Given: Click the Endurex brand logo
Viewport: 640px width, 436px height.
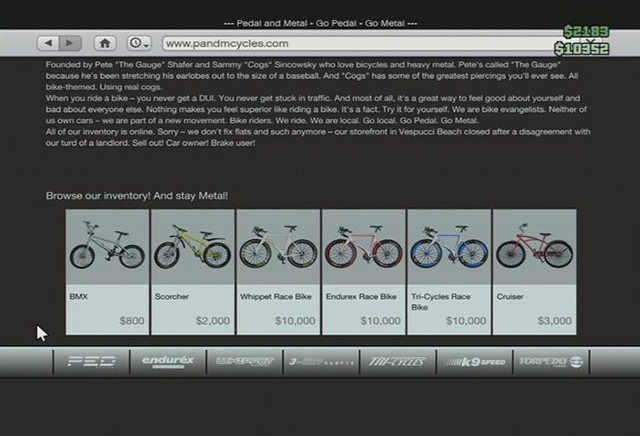Looking at the screenshot, I should click(x=162, y=361).
